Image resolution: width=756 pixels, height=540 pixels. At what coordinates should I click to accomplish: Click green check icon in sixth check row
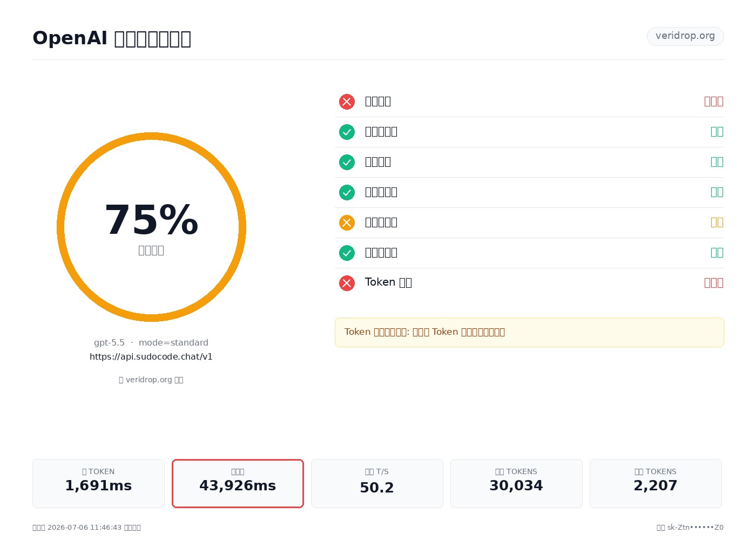[347, 253]
